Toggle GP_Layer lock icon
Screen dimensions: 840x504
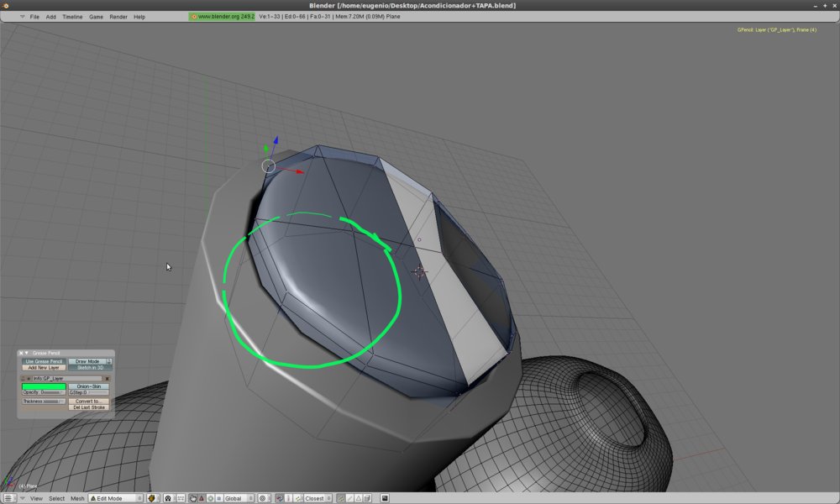tap(23, 379)
